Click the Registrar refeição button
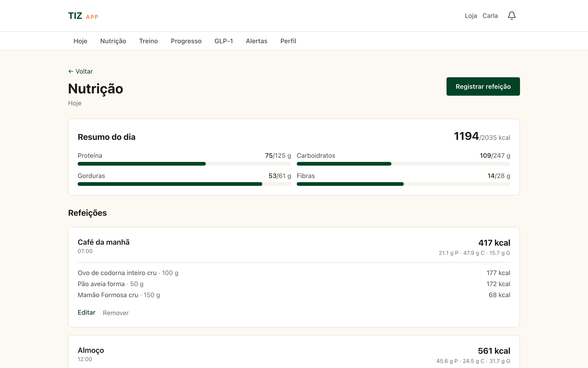The width and height of the screenshot is (588, 368). [483, 86]
